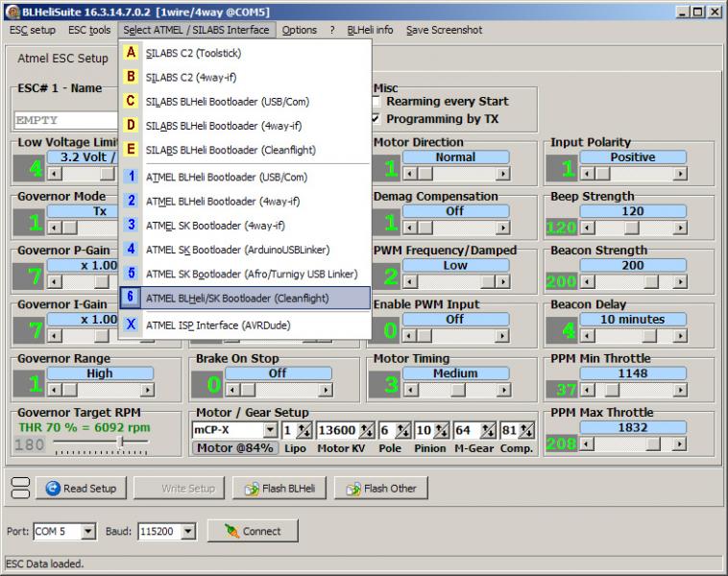Enable Rearming every Start checkbox

(x=377, y=102)
